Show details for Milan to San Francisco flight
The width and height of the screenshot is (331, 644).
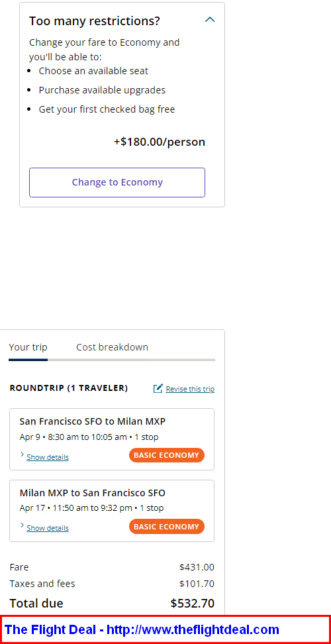(x=48, y=528)
